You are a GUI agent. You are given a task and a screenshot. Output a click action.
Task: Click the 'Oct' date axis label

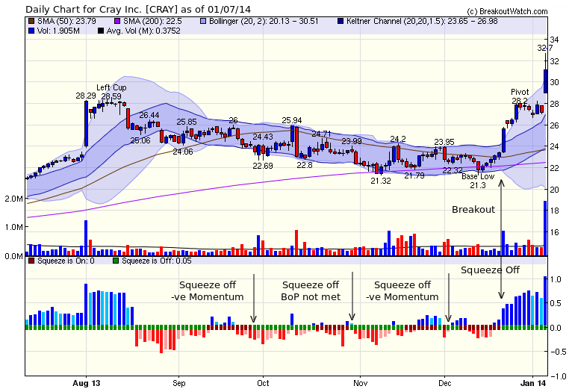tap(263, 383)
